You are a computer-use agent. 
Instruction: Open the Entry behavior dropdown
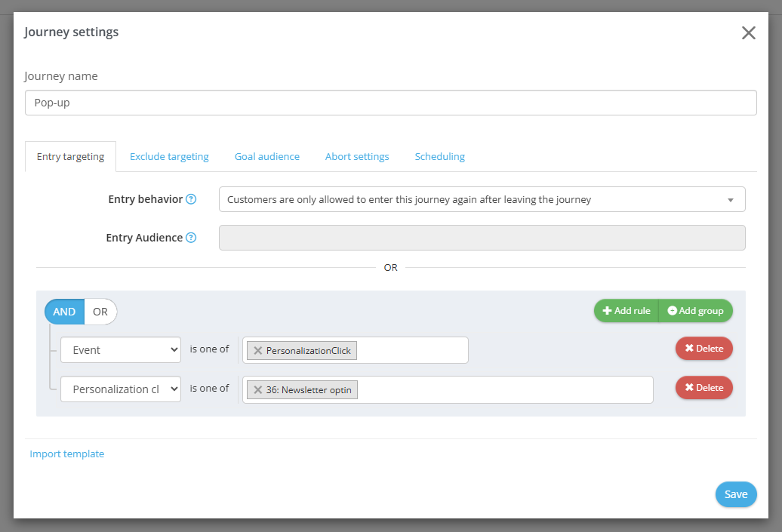[482, 200]
